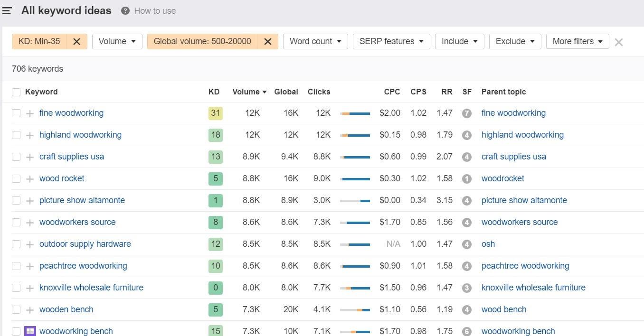Check the highland woodworking row checkbox
The width and height of the screenshot is (644, 336).
[x=16, y=135]
